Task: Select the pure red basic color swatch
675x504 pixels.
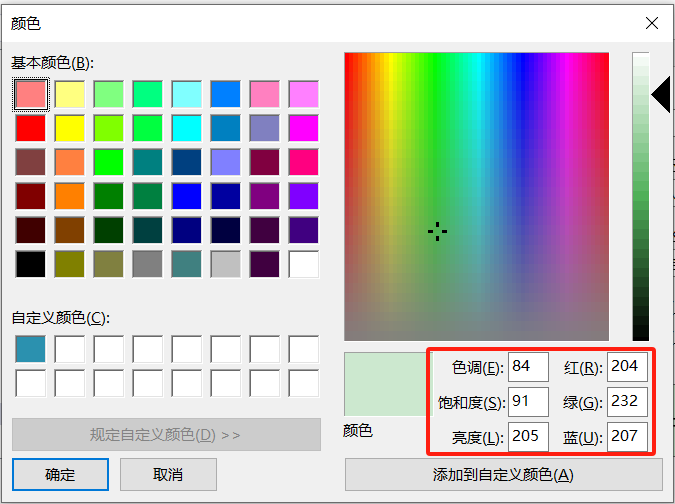Action: (30, 128)
